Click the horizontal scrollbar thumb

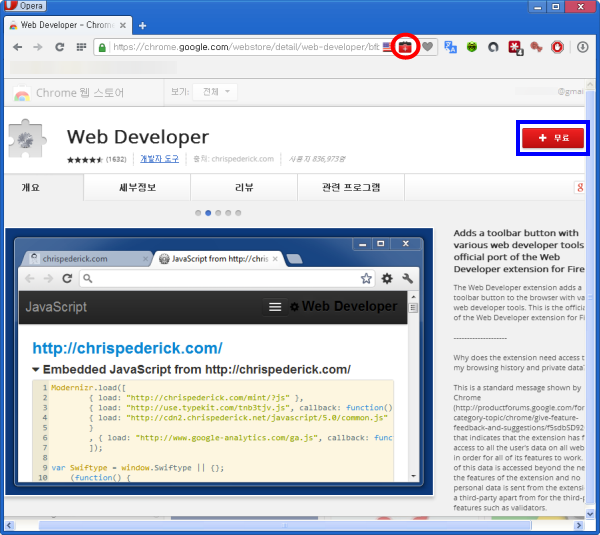click(x=285, y=525)
